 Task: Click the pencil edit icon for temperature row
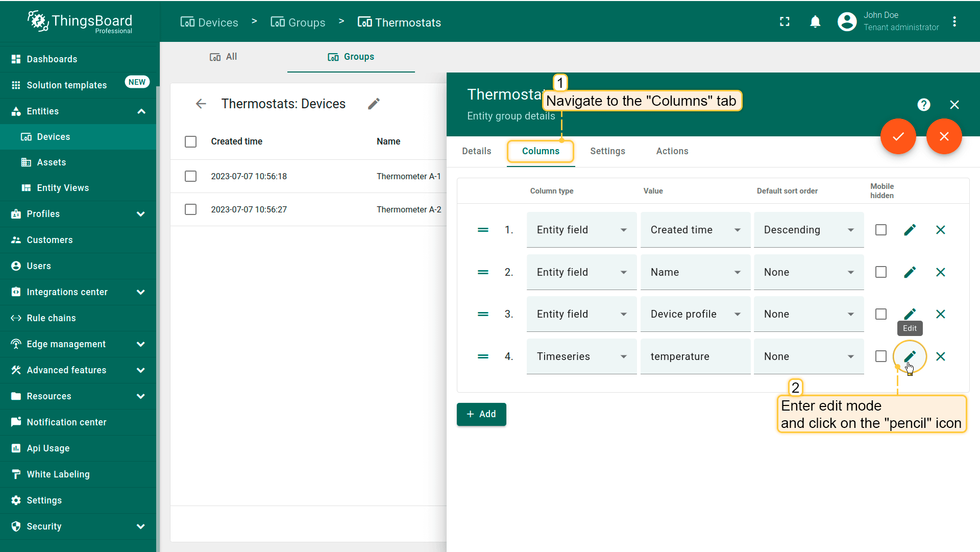(910, 356)
